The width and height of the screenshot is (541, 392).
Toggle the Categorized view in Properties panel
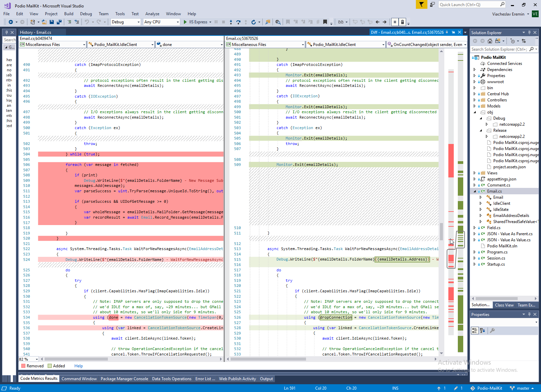pyautogui.click(x=474, y=330)
